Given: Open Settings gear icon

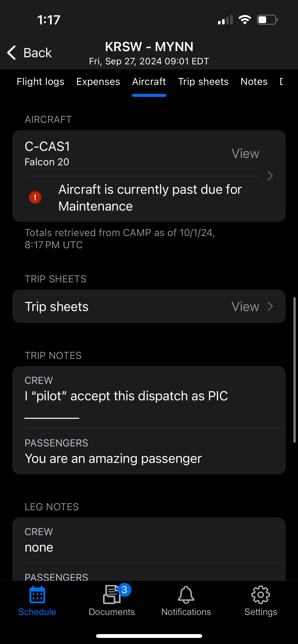Looking at the screenshot, I should pos(261,595).
